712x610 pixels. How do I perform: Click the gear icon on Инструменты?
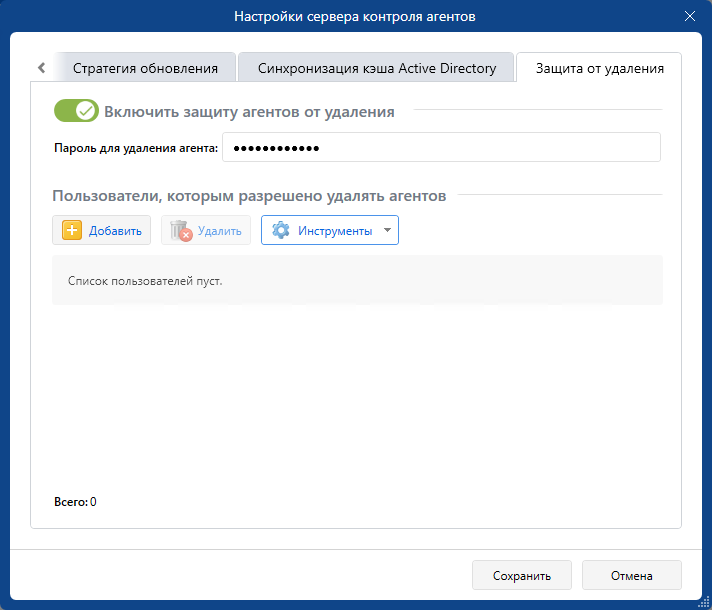point(281,230)
